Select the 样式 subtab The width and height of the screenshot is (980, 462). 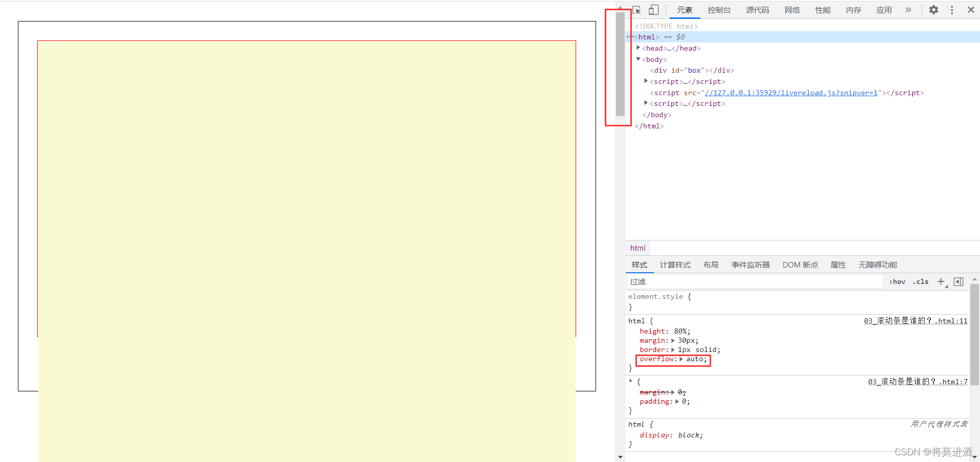(x=640, y=265)
